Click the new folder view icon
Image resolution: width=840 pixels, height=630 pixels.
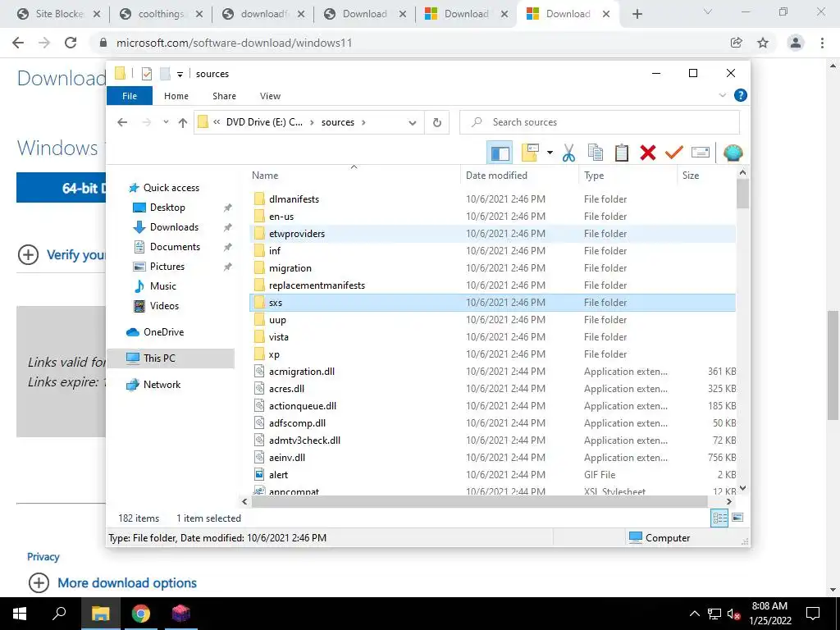pyautogui.click(x=530, y=153)
